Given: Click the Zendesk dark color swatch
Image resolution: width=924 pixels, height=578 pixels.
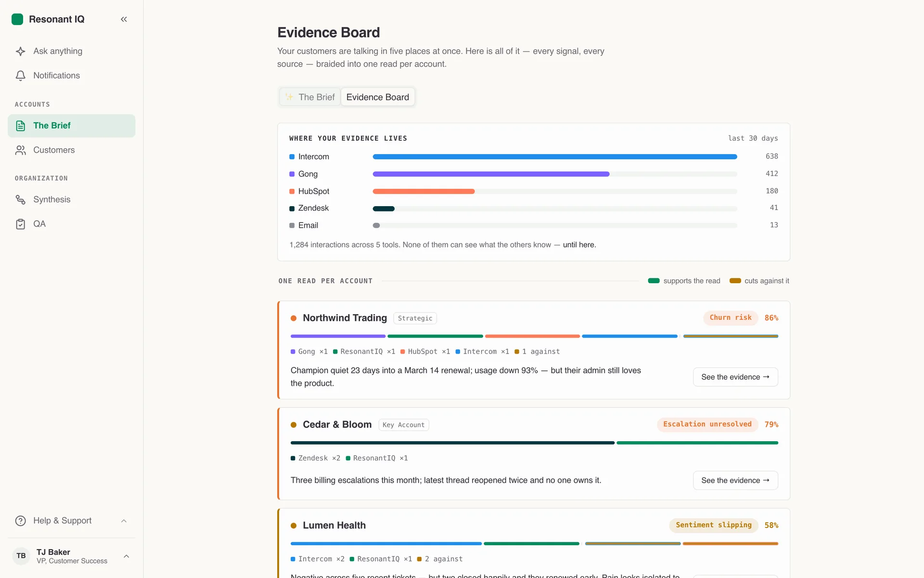Looking at the screenshot, I should [292, 209].
